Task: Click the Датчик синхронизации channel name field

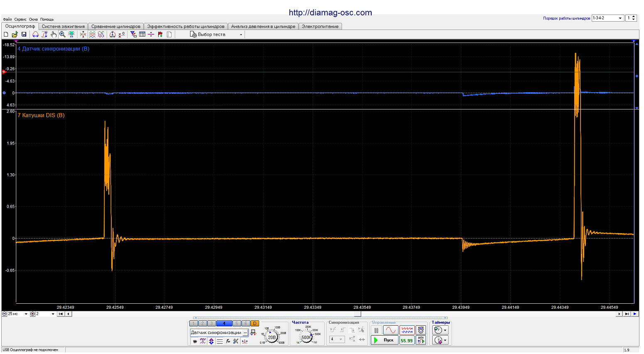Action: [216, 332]
